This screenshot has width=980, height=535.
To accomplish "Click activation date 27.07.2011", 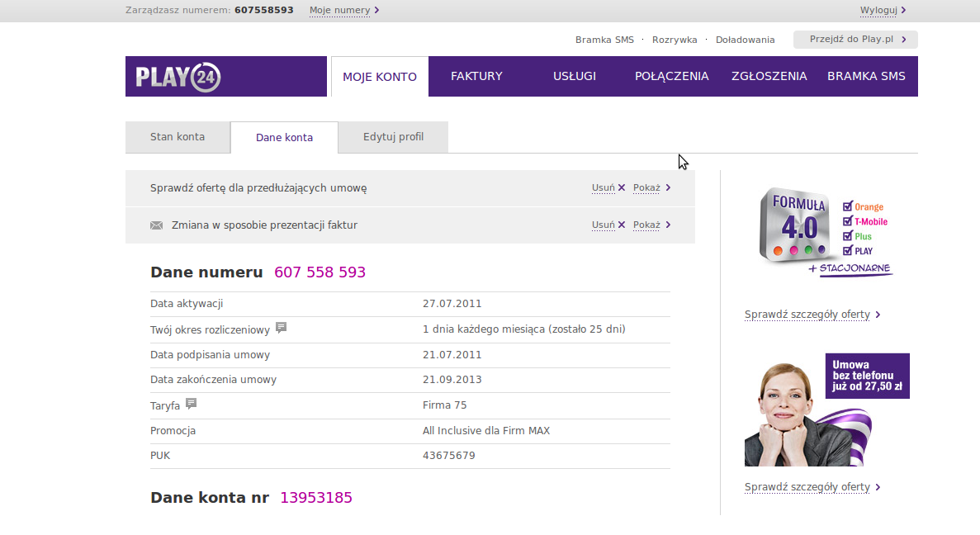I will coord(452,304).
